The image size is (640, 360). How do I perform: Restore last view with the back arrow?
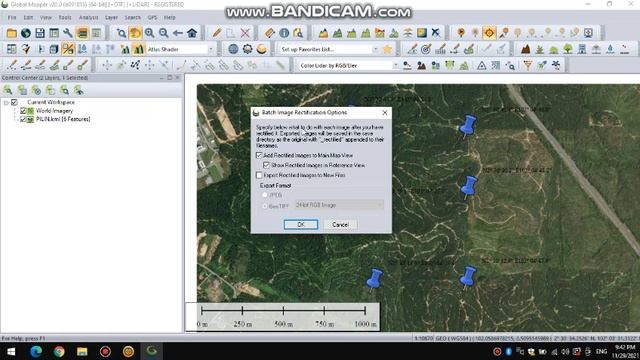pos(178,33)
